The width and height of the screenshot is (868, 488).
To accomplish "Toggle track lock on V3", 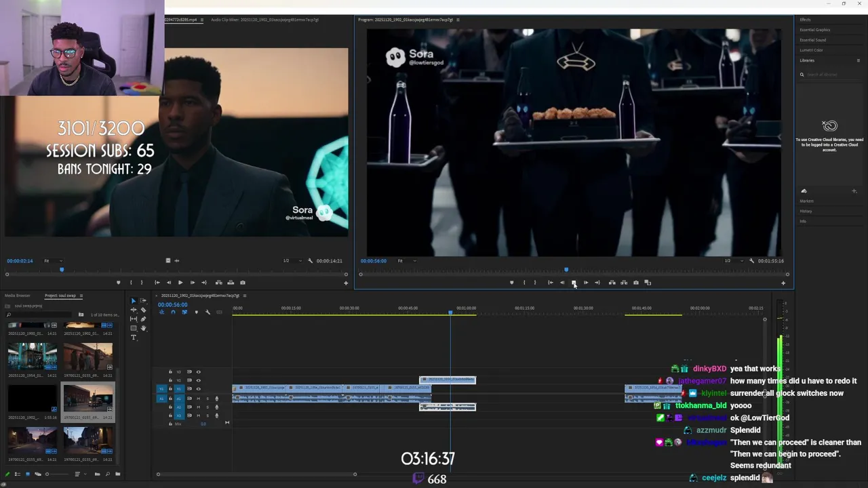I will coord(170,371).
